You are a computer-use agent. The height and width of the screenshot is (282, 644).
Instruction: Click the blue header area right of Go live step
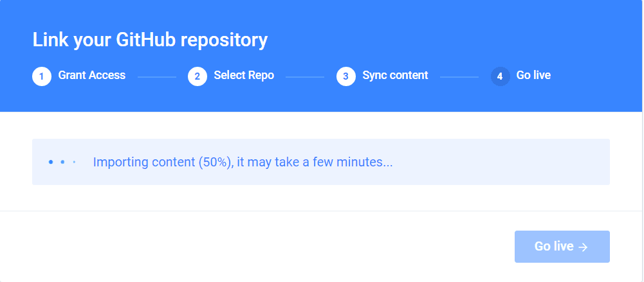click(x=598, y=76)
